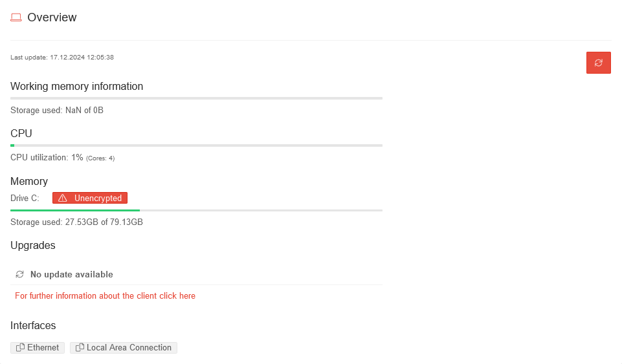Click the warning triangle in Unencrypted badge

[x=63, y=198]
